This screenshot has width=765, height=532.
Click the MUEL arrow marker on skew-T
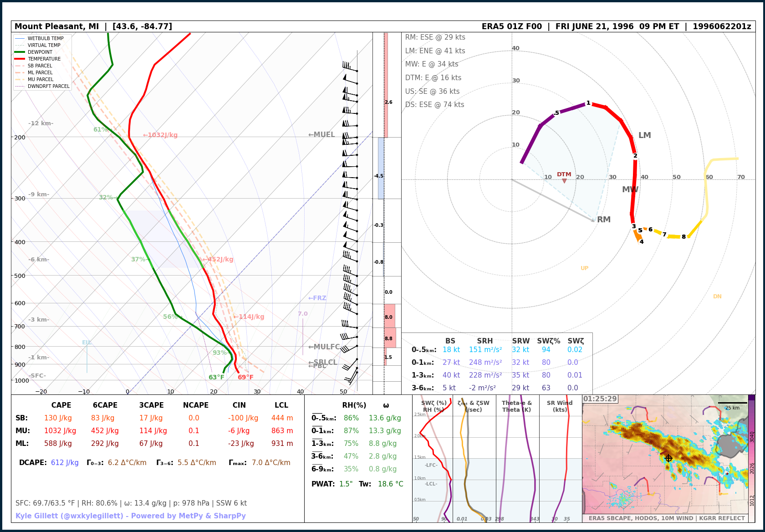[x=321, y=135]
